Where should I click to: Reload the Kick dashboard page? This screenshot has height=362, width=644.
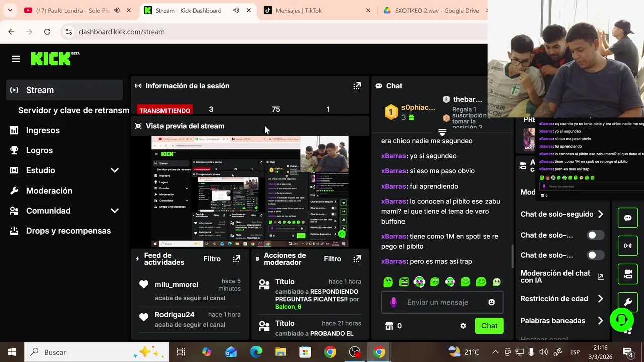[47, 32]
